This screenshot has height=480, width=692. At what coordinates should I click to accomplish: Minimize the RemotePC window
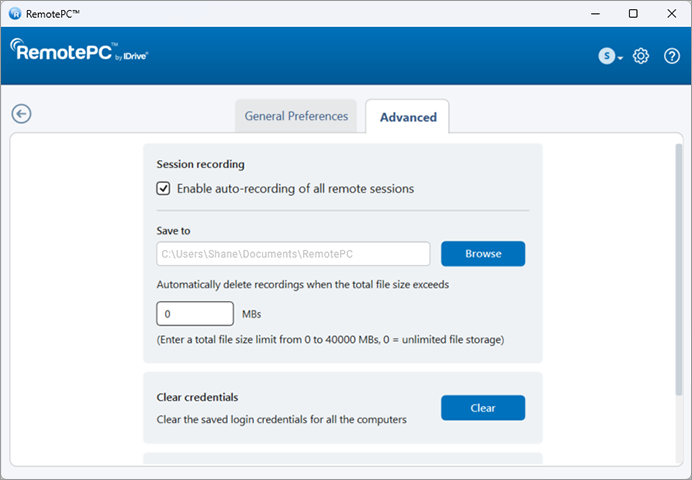[x=586, y=14]
